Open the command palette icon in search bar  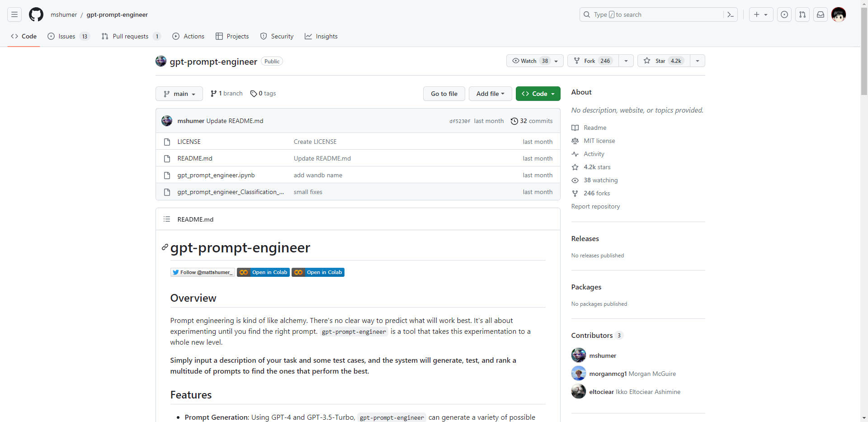tap(730, 14)
